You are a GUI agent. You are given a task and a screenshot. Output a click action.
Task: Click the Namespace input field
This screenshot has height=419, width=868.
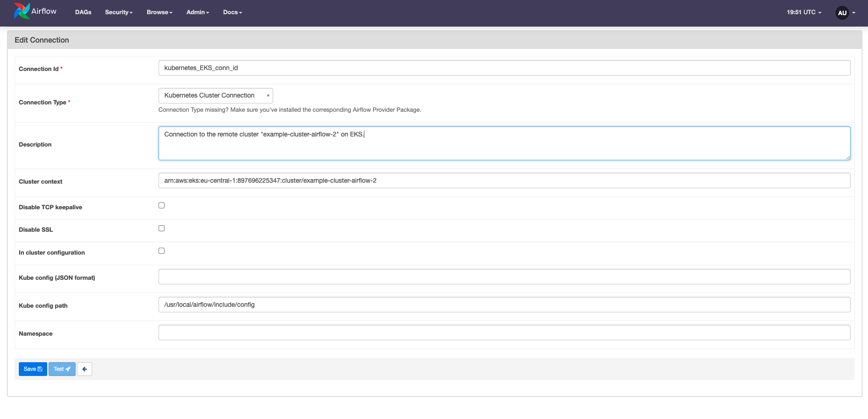[x=504, y=332]
